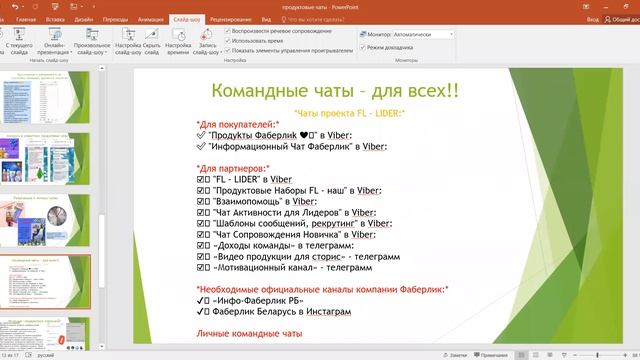Open the Вид ribbon tab

[266, 19]
